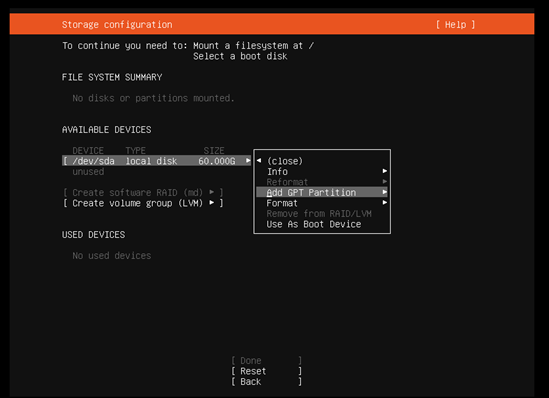The height and width of the screenshot is (398, 549).
Task: Go Back using the Back button
Action: [x=266, y=382]
